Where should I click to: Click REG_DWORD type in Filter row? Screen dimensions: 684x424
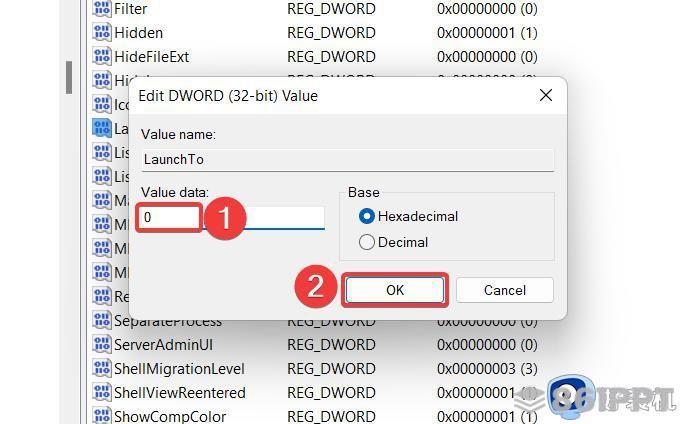(331, 9)
